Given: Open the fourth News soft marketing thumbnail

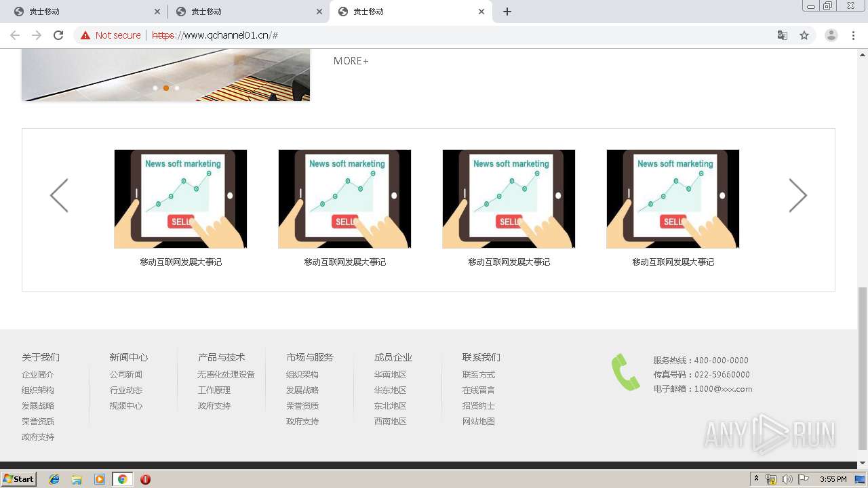Looking at the screenshot, I should pos(673,199).
